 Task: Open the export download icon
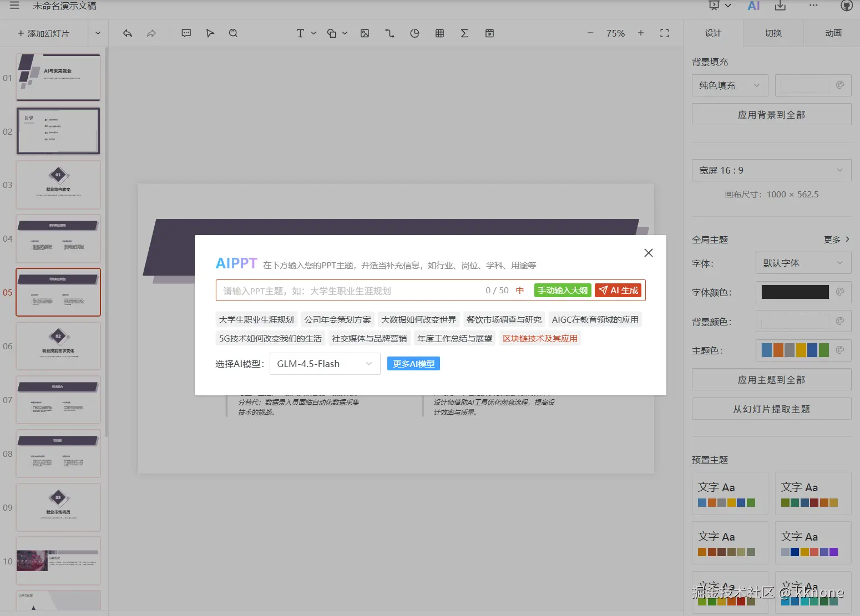tap(780, 6)
